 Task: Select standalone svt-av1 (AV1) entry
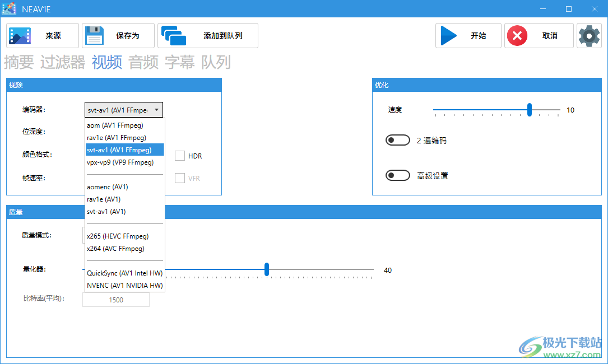pos(124,212)
